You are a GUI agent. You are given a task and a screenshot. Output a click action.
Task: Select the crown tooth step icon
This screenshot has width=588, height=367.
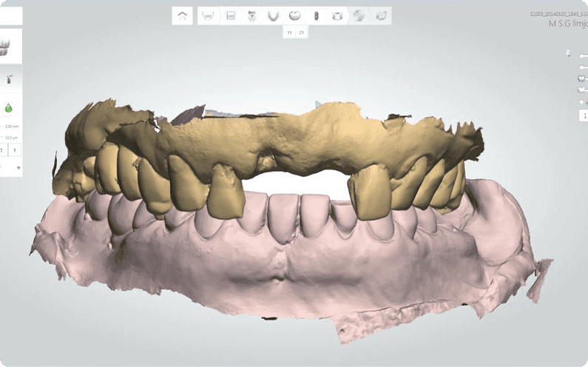point(294,16)
